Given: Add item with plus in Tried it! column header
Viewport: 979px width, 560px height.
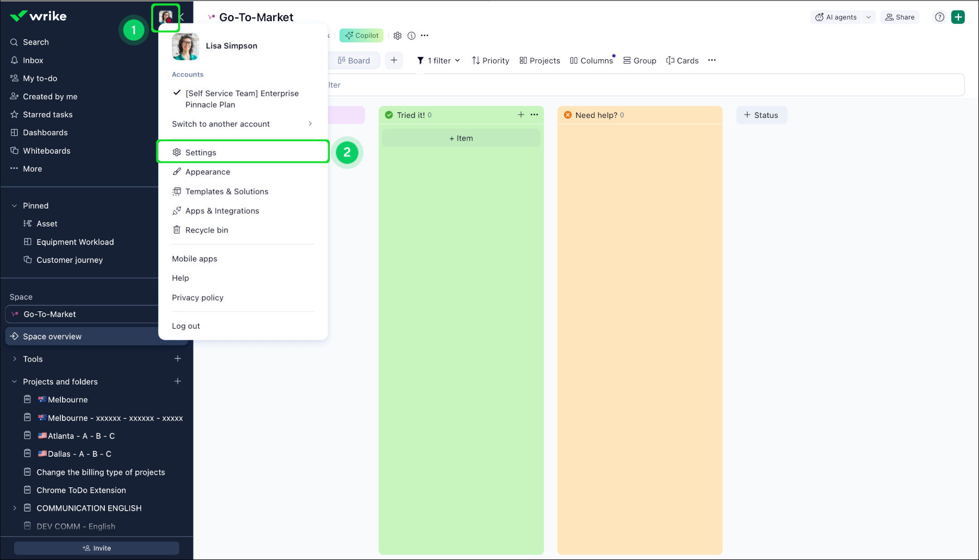Looking at the screenshot, I should (x=521, y=115).
